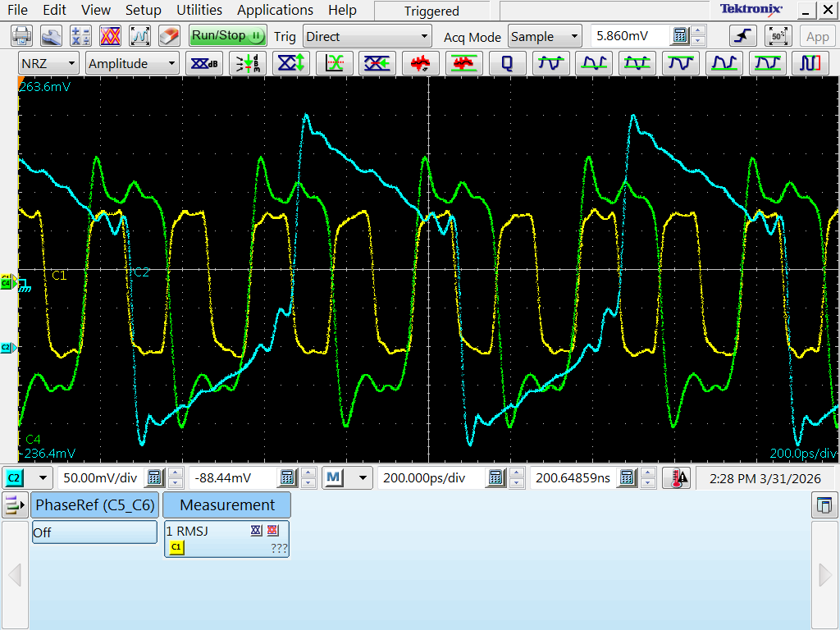
Task: Click the eraser clear data icon
Action: (168, 36)
